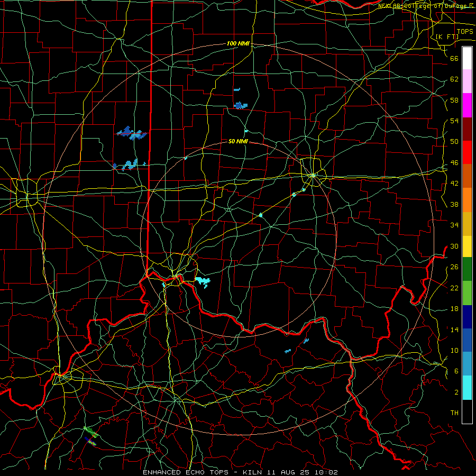Click the 22 value on the legend
Screen dimensions: 476x476
point(454,288)
